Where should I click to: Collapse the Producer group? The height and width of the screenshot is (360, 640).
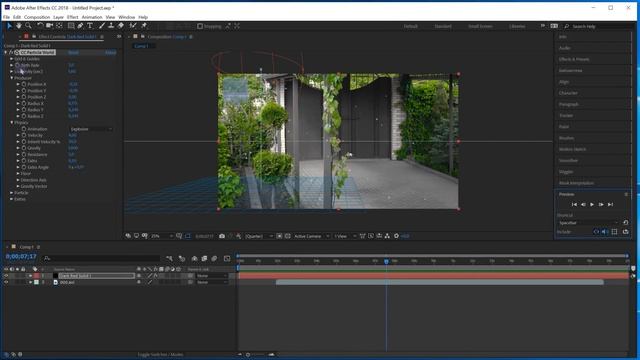coord(11,78)
